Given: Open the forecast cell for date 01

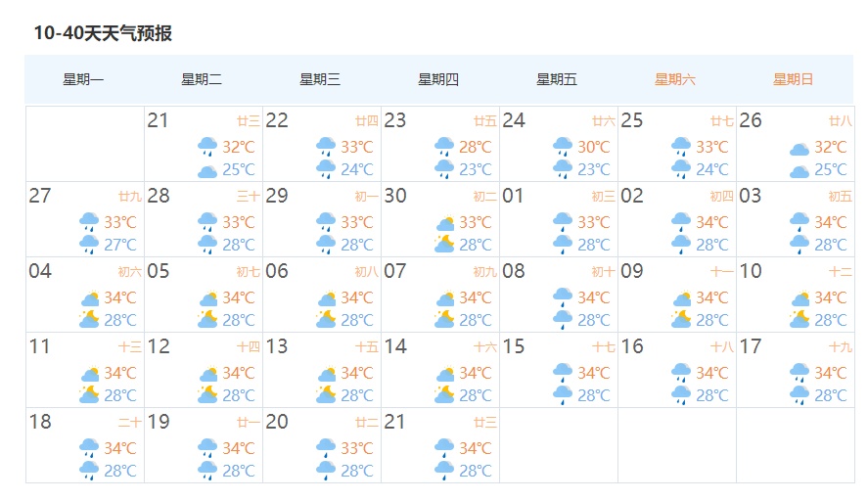Looking at the screenshot, I should [559, 219].
